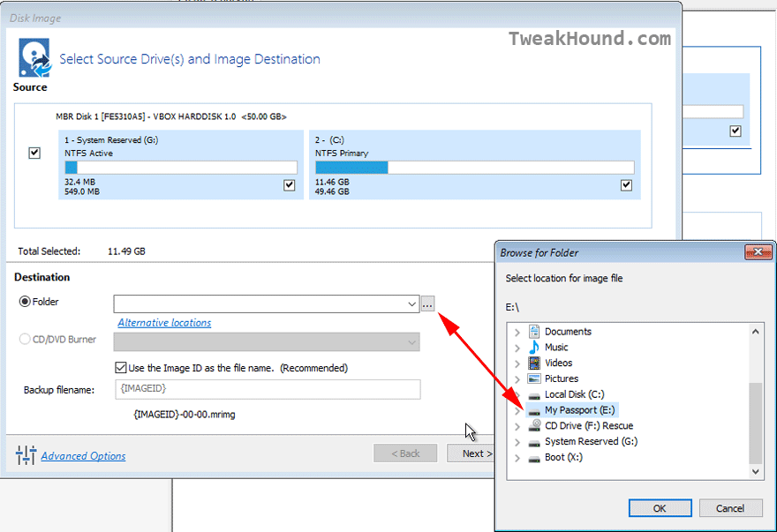The height and width of the screenshot is (532, 777).
Task: Open the Alternative locations link
Action: [164, 323]
